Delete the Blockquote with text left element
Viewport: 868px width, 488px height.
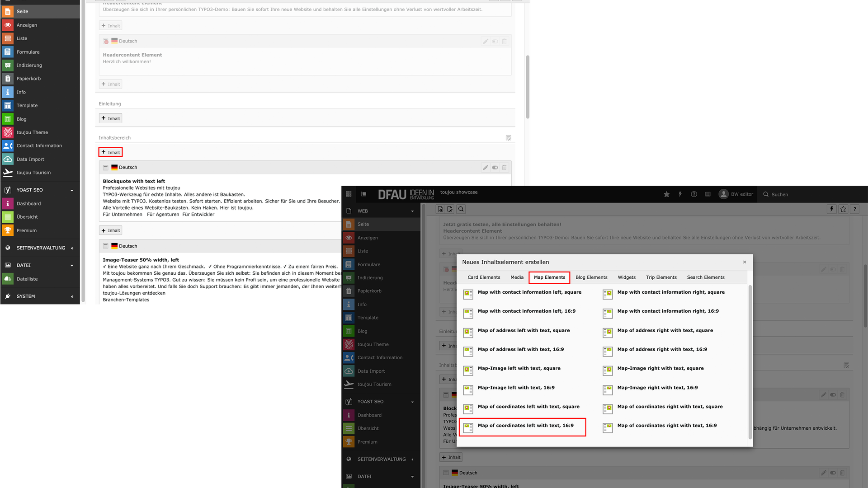505,168
